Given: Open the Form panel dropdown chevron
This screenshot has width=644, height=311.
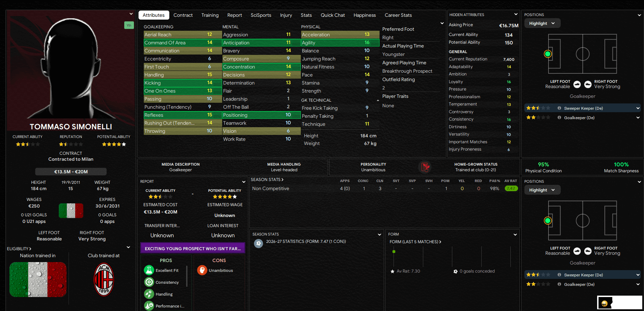Looking at the screenshot, I should (515, 234).
